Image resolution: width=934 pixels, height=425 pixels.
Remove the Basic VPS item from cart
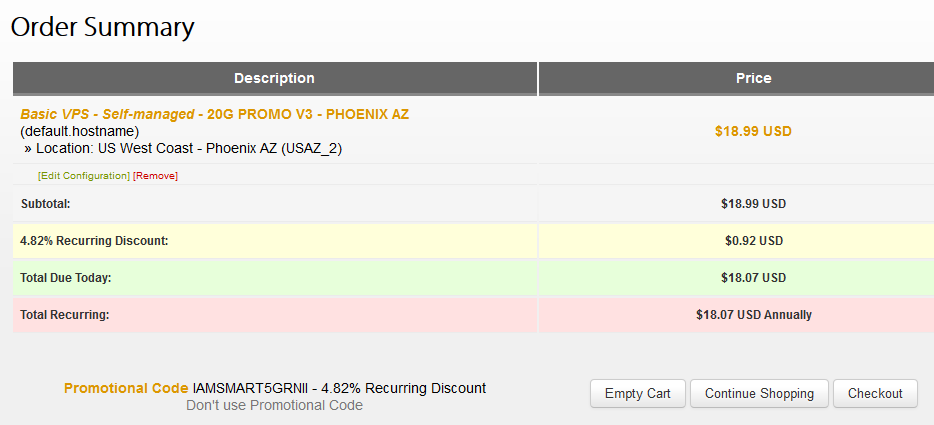pyautogui.click(x=155, y=176)
